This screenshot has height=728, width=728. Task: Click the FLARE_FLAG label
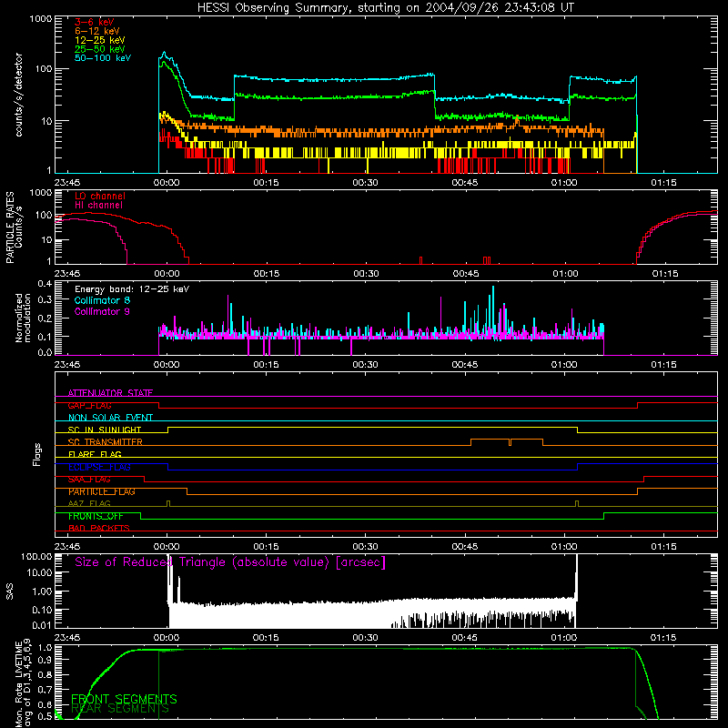[x=95, y=454]
